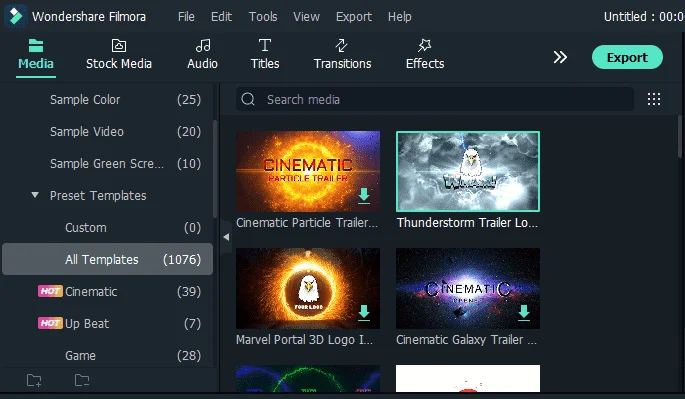685x399 pixels.
Task: Select Marvel Portal 3D Logo thumbnail
Action: pos(308,288)
